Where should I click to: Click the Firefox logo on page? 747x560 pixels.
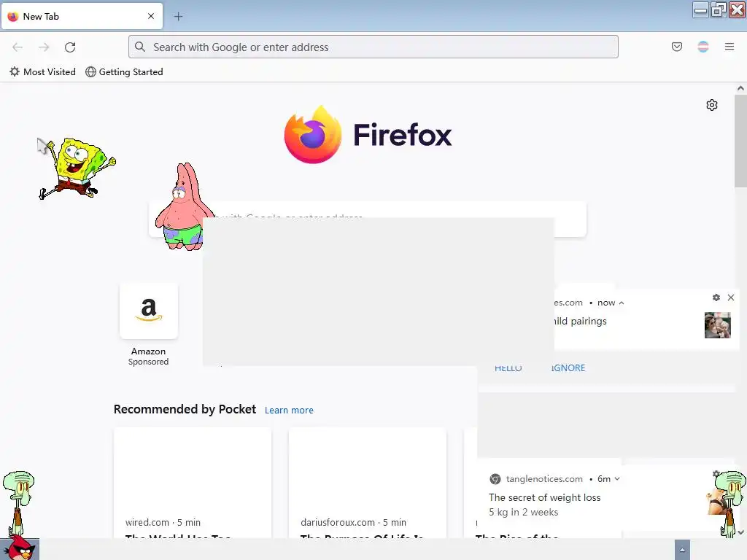click(x=368, y=135)
